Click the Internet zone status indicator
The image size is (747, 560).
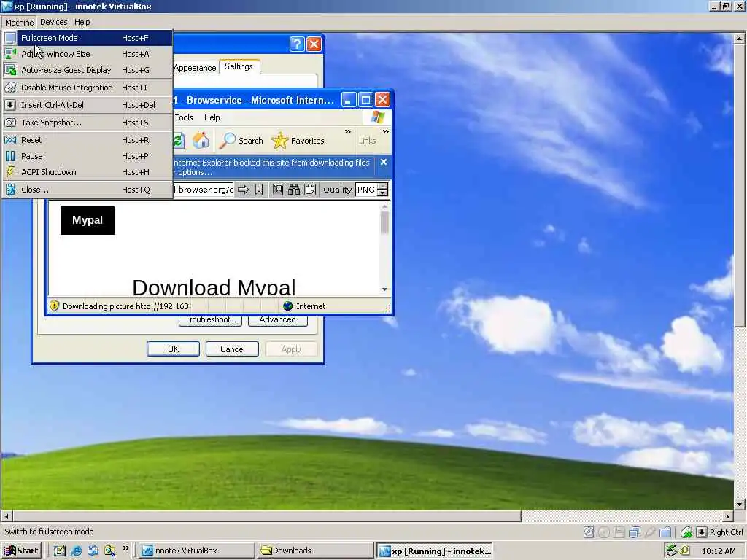pyautogui.click(x=304, y=306)
